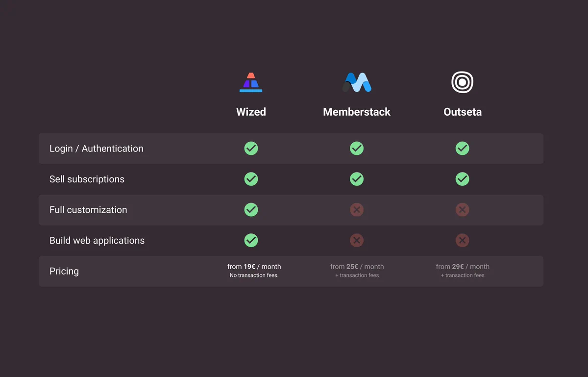Select the Memberstack column heading
This screenshot has height=377, width=588.
[357, 112]
